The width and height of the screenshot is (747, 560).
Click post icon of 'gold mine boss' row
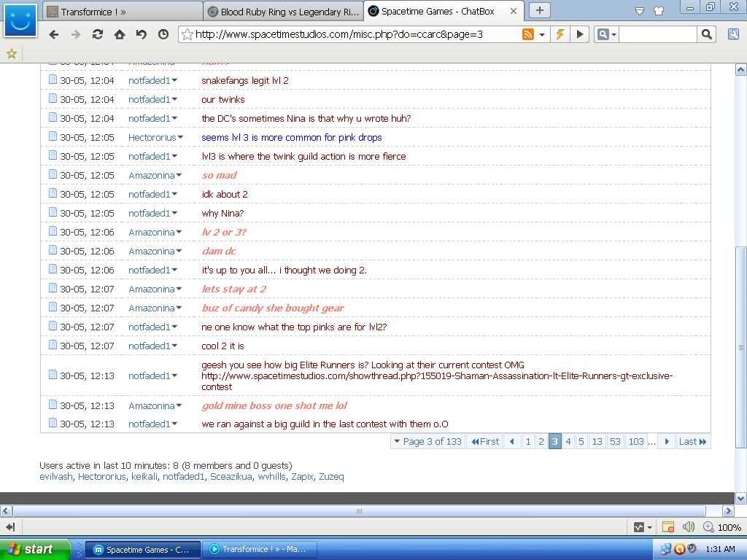pyautogui.click(x=53, y=405)
